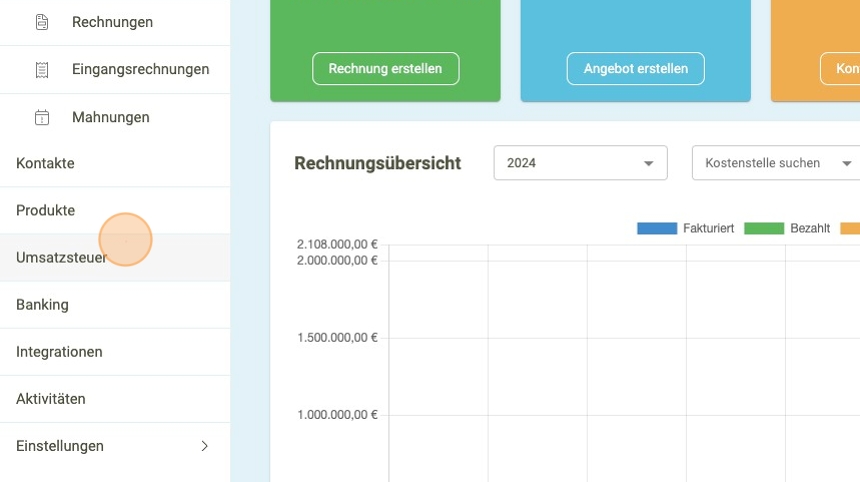Click the Mahnungen calendar icon
Viewport: 860px width, 482px height.
pos(42,117)
